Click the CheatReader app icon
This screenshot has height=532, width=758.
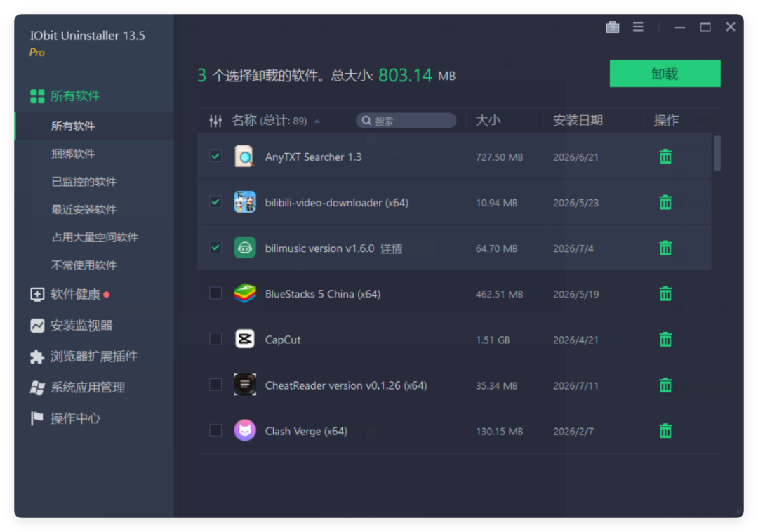245,385
